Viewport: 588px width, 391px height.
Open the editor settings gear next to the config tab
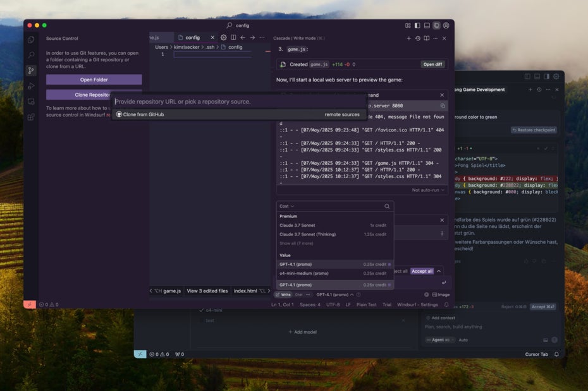(x=223, y=37)
